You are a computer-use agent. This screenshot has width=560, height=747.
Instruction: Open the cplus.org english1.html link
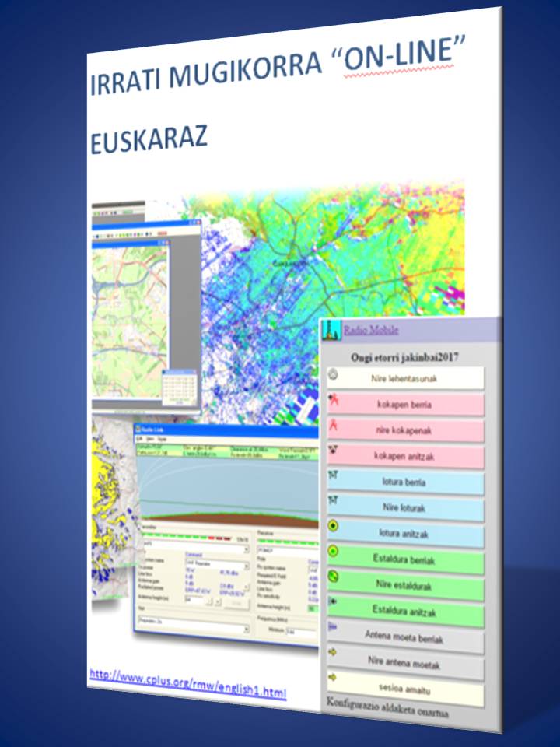(x=187, y=684)
